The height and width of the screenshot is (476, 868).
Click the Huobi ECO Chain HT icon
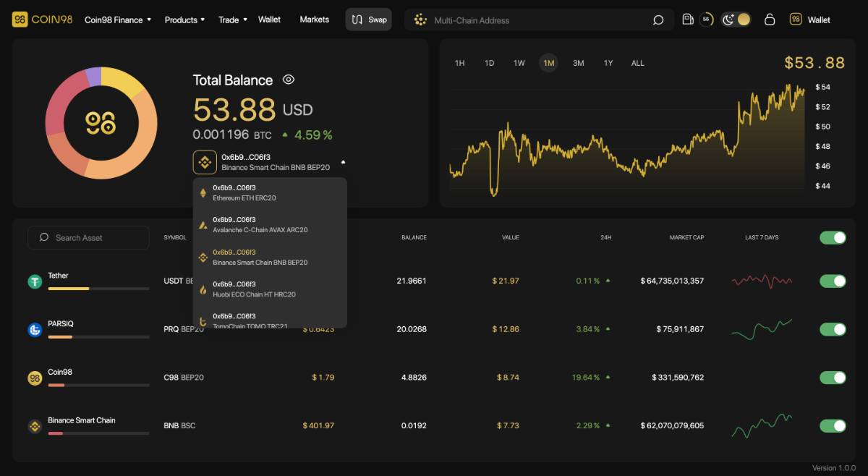tap(203, 288)
